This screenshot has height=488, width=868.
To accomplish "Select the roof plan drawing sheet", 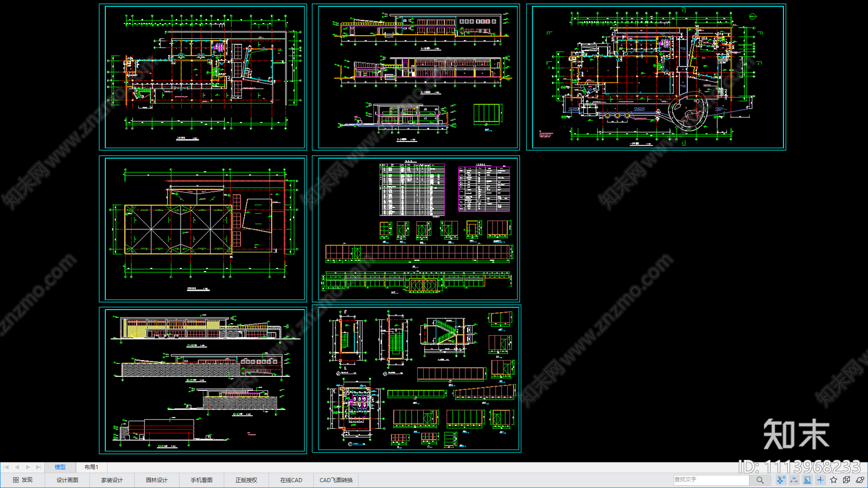I will coord(203,229).
